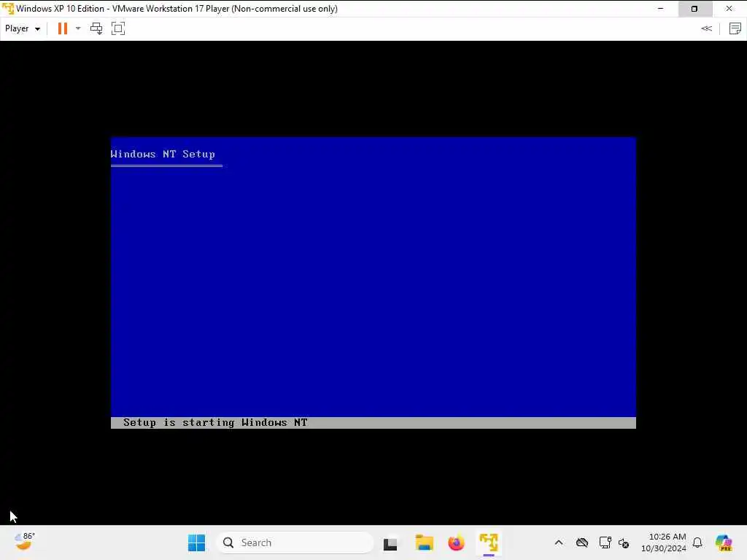Show hidden system tray icons
This screenshot has height=560, width=747.
[559, 542]
